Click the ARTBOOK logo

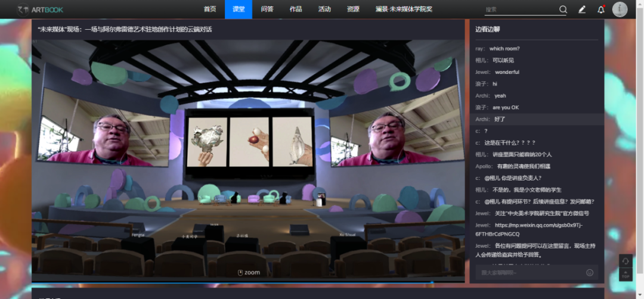(40, 10)
